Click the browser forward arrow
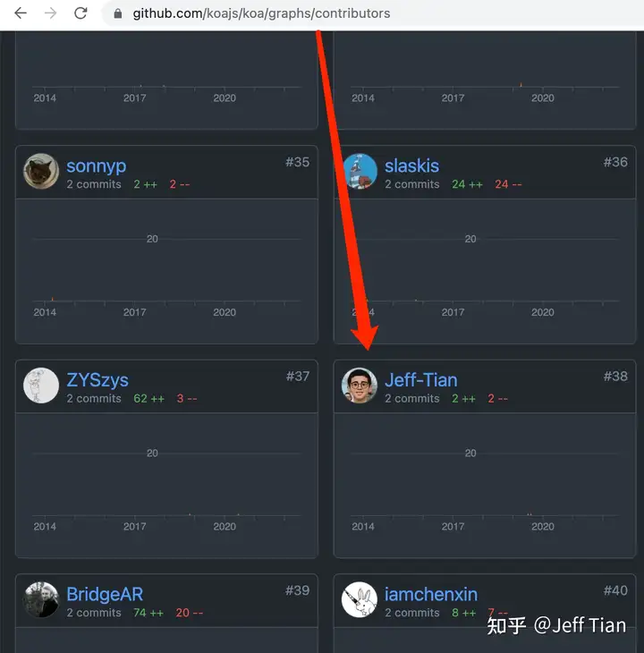Screen dimensions: 644x653 [x=50, y=13]
